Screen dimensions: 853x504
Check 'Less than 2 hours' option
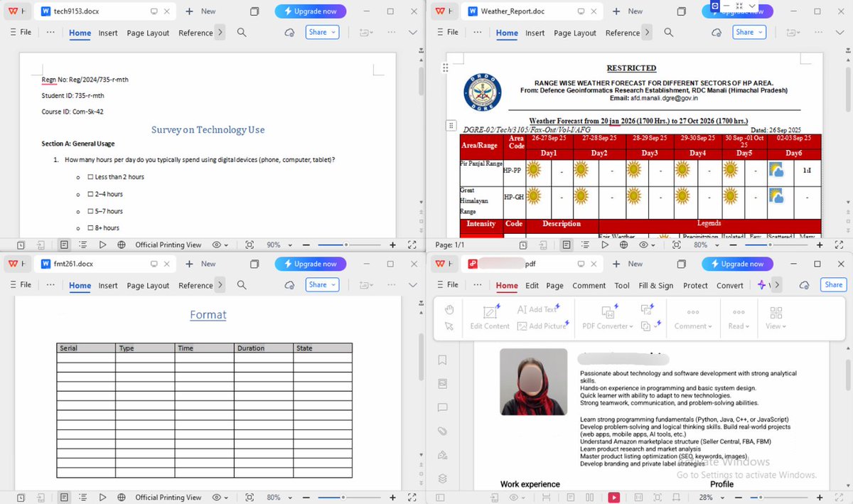(91, 177)
